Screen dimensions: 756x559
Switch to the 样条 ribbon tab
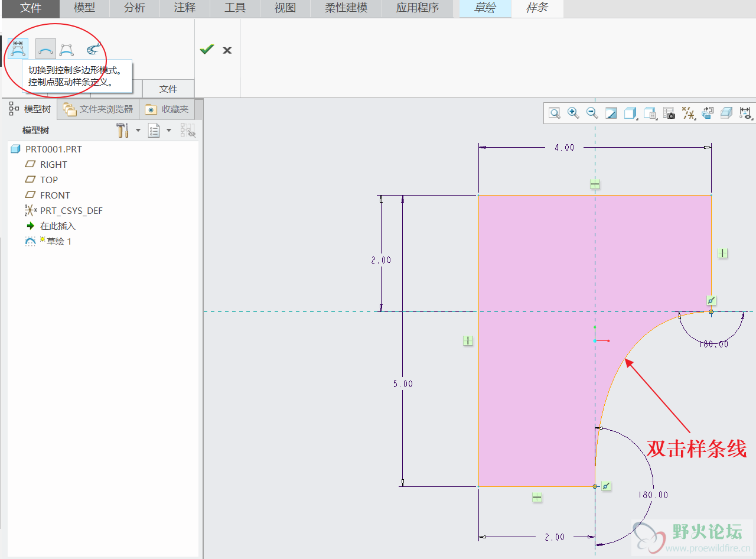(537, 8)
